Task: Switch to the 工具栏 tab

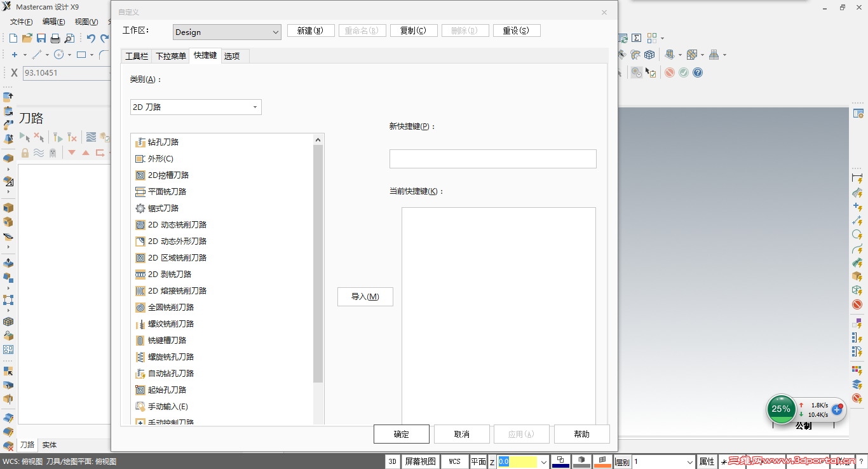Action: (137, 56)
